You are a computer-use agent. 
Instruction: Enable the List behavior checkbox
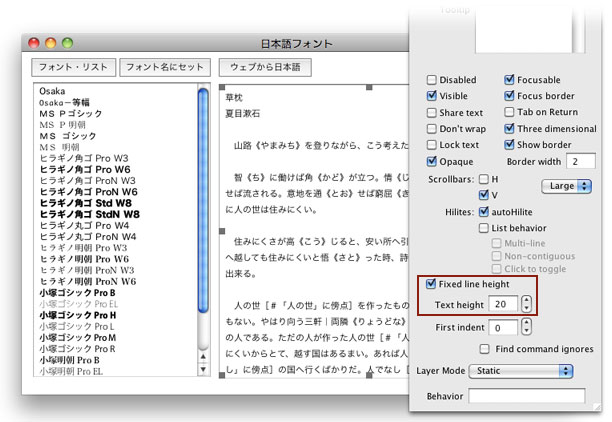(484, 228)
